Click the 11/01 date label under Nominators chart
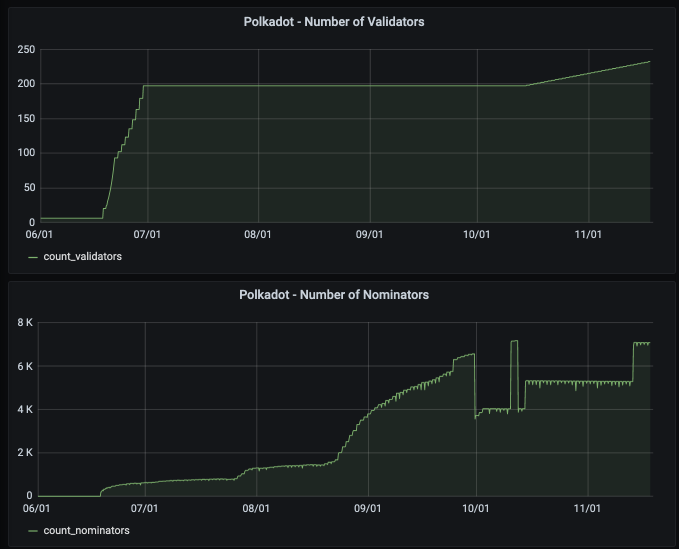Viewport: 679px width, 549px height. coord(587,508)
